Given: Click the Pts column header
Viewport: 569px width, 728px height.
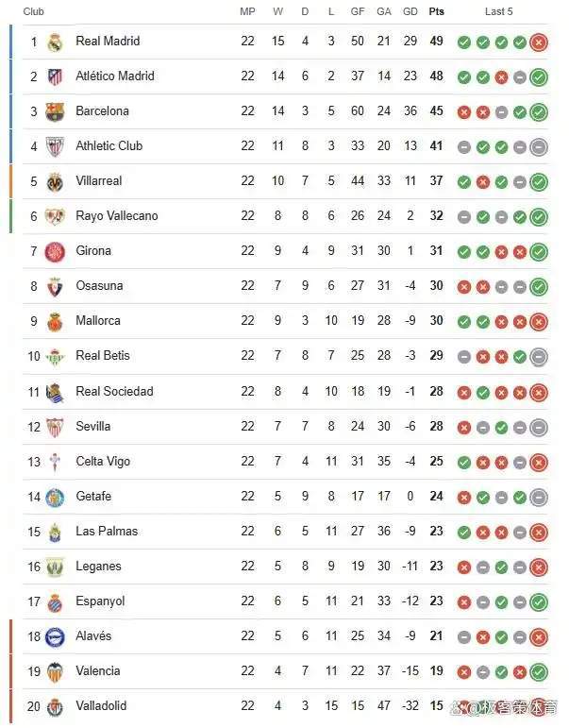Looking at the screenshot, I should 436,11.
